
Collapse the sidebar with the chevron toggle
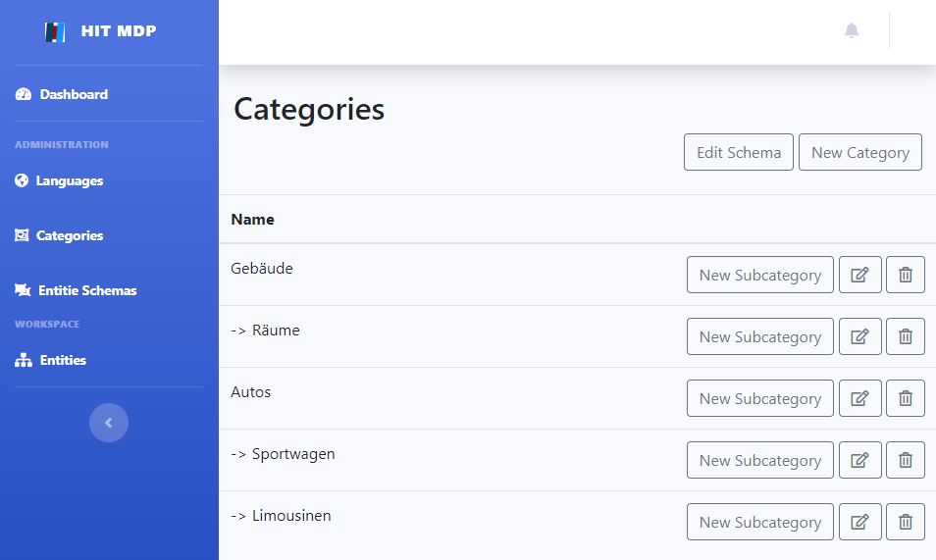[109, 423]
